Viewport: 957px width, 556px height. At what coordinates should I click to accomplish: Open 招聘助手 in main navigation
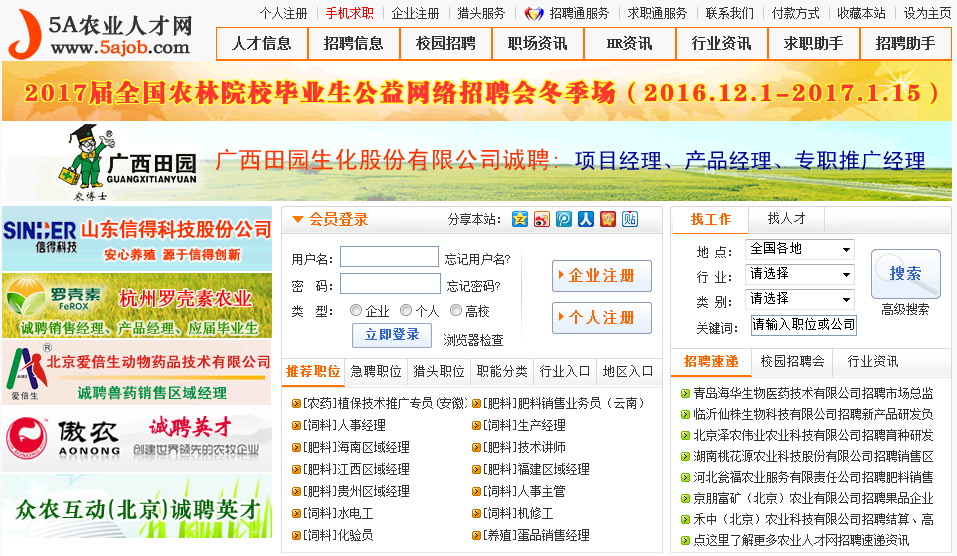(906, 44)
